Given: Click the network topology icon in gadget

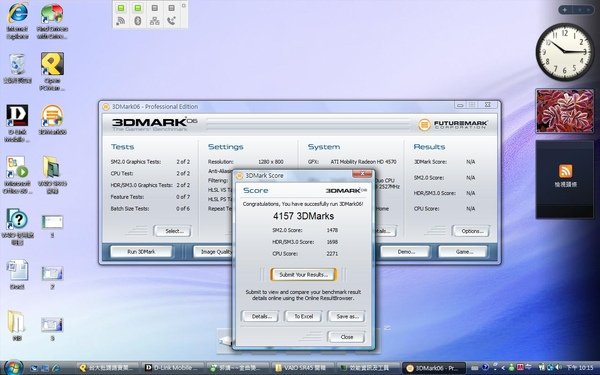Looking at the screenshot, I should tap(155, 21).
